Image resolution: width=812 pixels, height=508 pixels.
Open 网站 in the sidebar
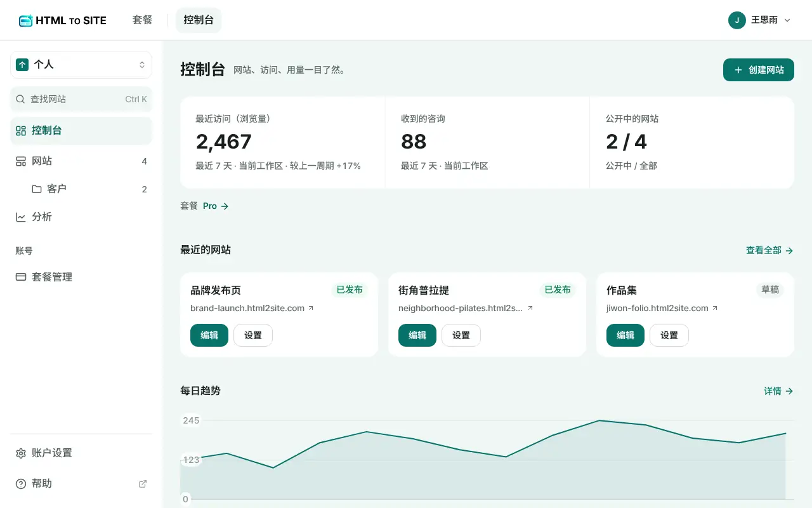click(x=81, y=161)
